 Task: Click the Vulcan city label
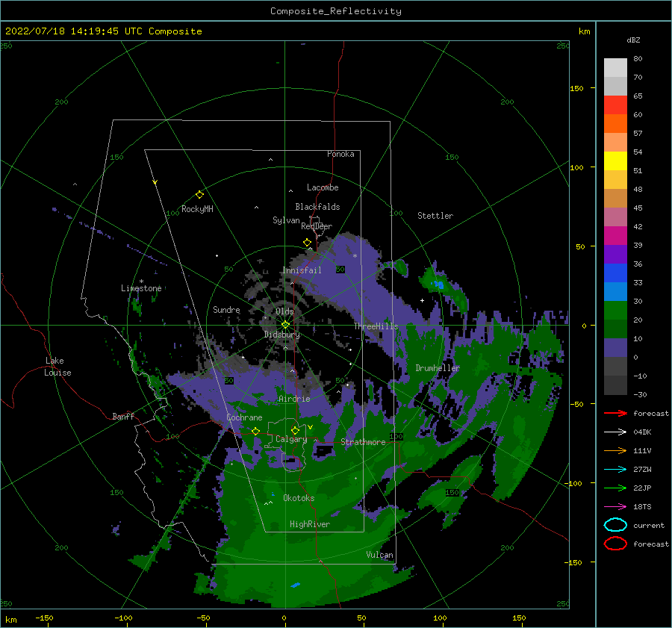[379, 555]
